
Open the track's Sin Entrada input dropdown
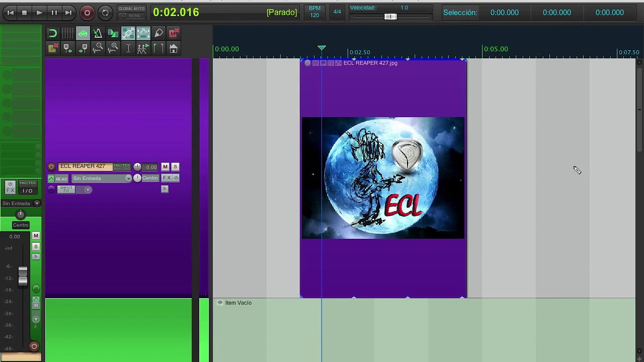pyautogui.click(x=101, y=178)
